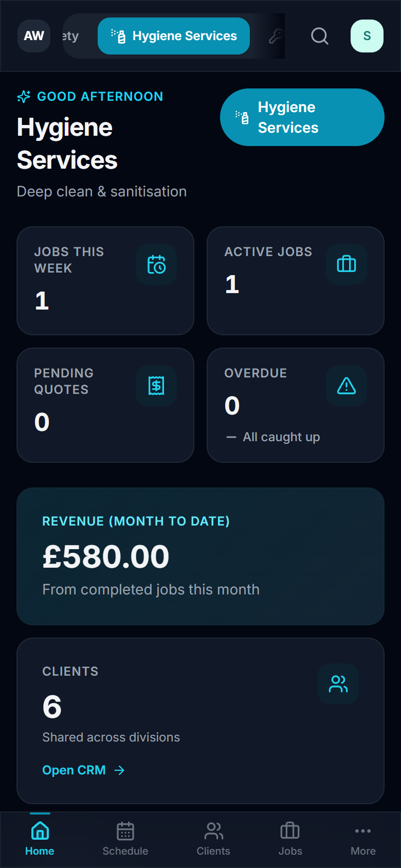
Task: Select the Home tab
Action: (40, 839)
